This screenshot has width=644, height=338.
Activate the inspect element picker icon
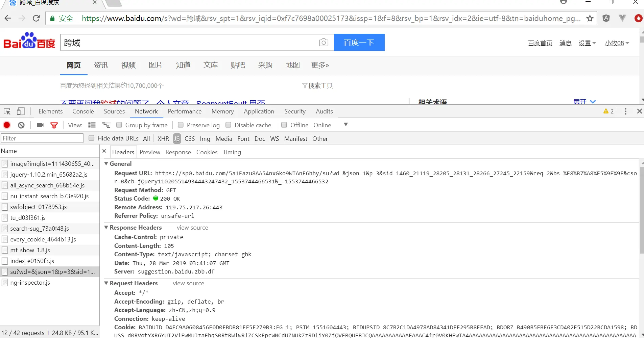(7, 111)
